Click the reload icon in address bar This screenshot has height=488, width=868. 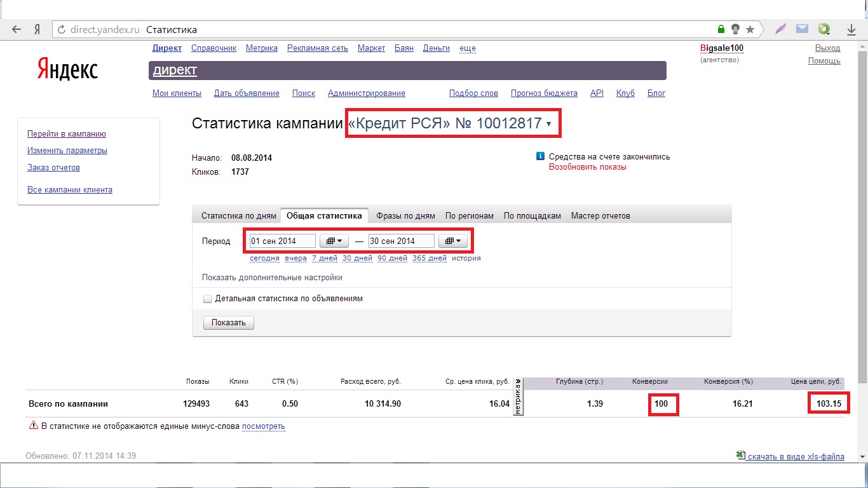(x=62, y=29)
